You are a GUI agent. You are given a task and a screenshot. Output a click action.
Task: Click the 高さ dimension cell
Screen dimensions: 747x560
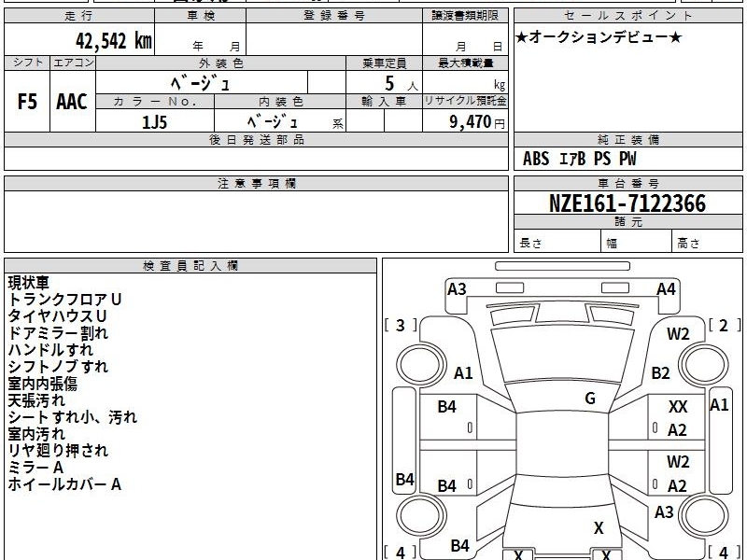(707, 241)
